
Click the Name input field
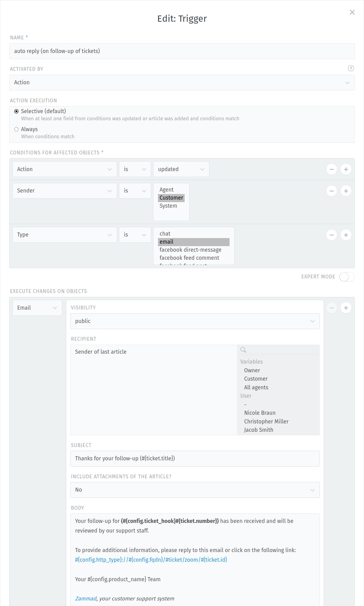182,51
